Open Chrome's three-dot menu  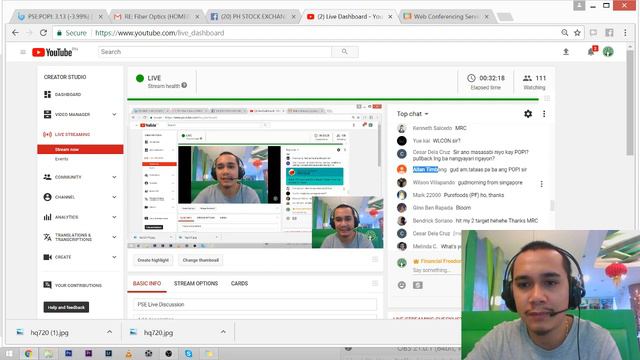pyautogui.click(x=625, y=33)
